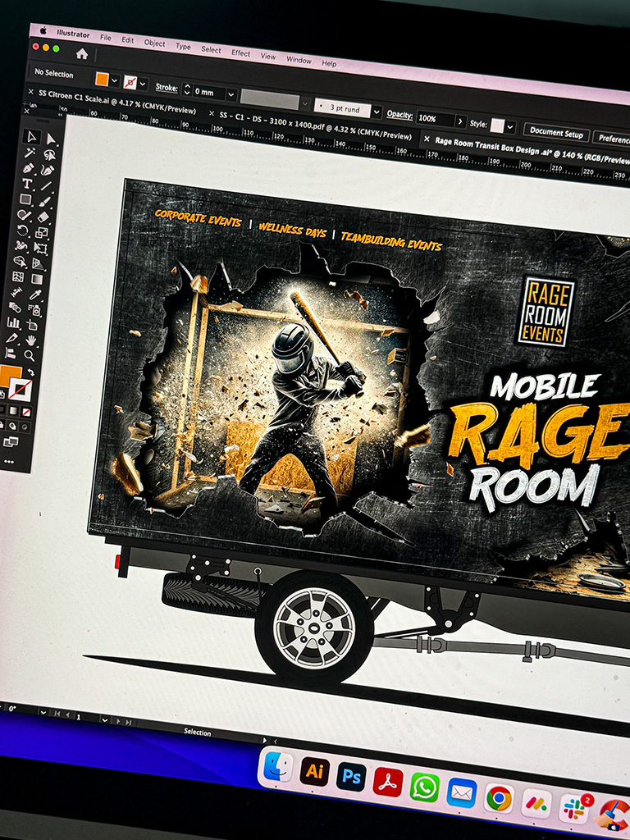Open artboard number dropdown in status bar
The height and width of the screenshot is (840, 630).
105,720
